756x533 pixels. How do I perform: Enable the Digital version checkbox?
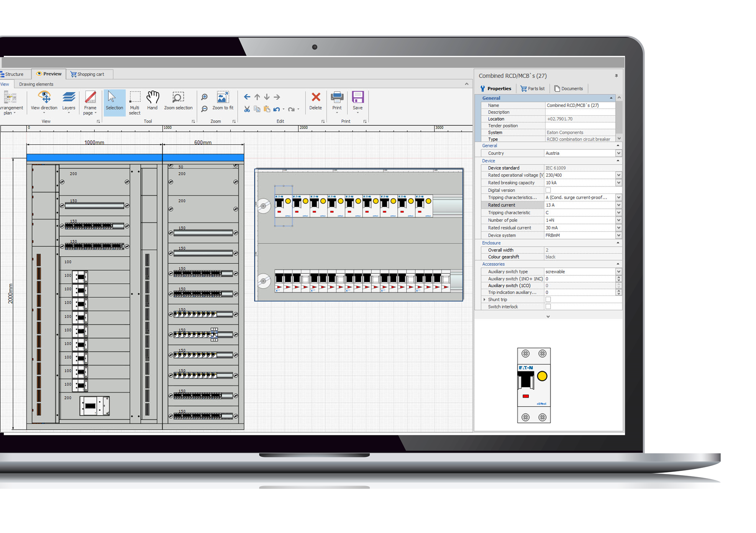pyautogui.click(x=548, y=190)
